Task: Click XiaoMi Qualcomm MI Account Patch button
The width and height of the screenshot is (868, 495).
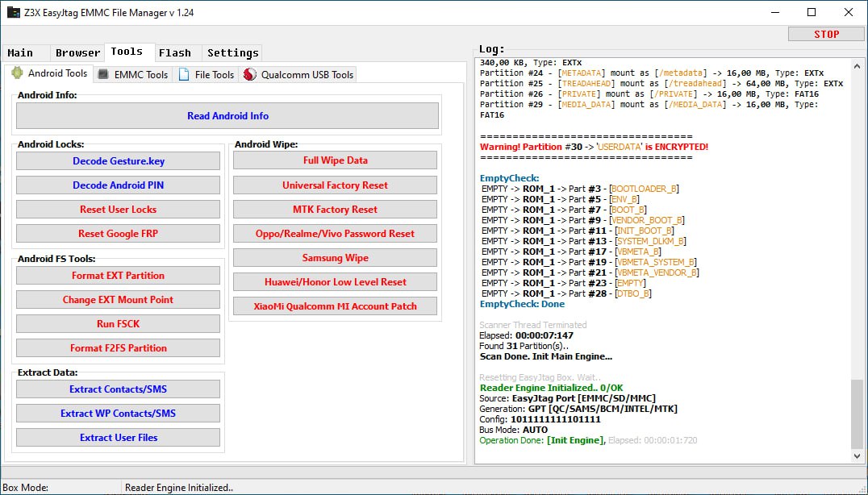Action: pos(335,306)
